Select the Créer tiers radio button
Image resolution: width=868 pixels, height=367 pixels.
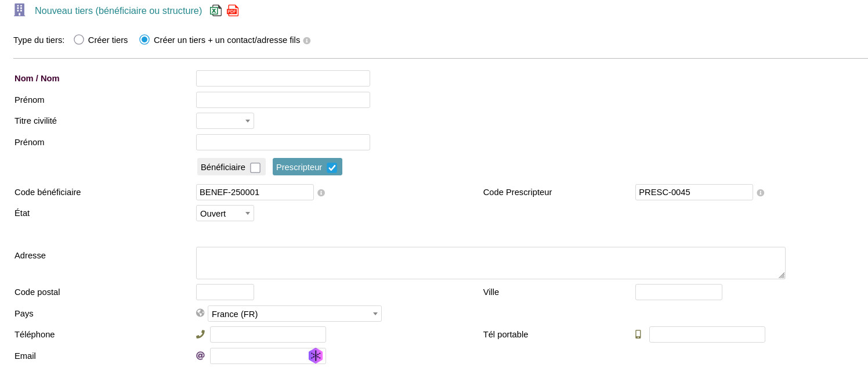coord(79,39)
